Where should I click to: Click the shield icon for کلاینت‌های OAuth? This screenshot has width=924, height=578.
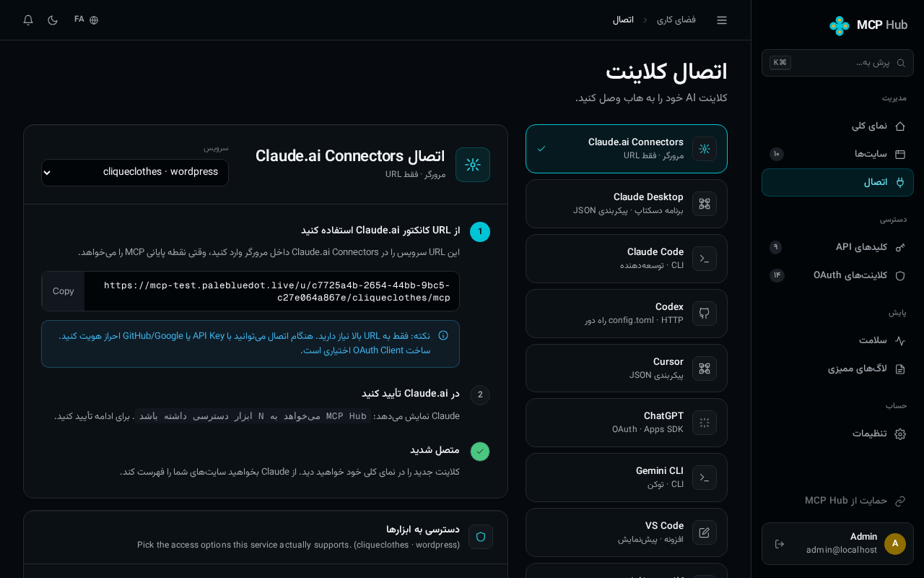point(900,275)
